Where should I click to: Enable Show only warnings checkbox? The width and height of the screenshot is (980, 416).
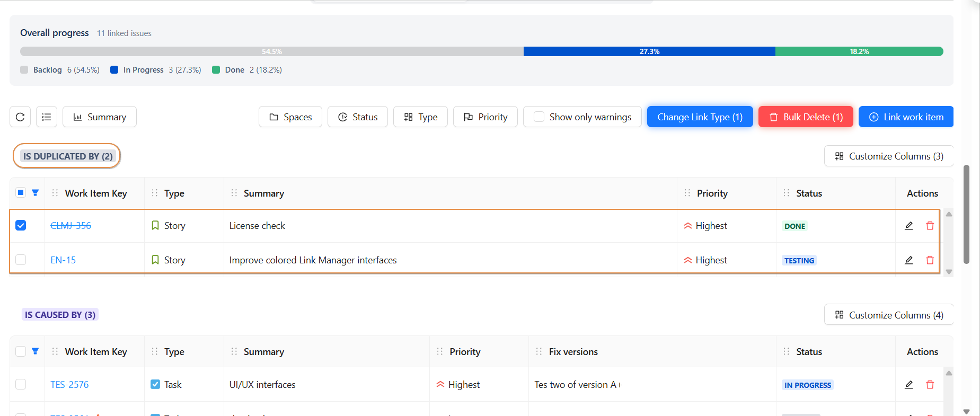tap(539, 117)
